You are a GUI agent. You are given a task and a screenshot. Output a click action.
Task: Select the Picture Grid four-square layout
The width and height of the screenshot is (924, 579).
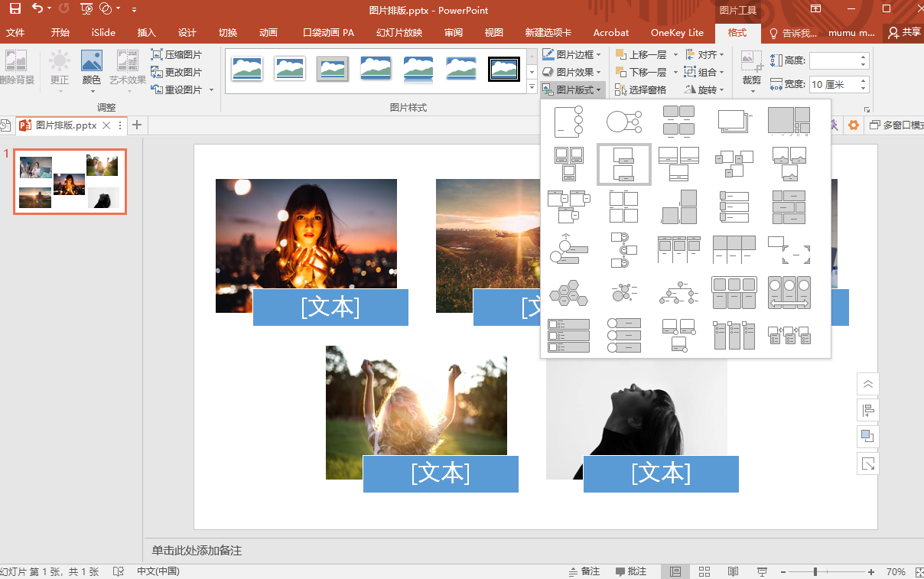coord(623,207)
